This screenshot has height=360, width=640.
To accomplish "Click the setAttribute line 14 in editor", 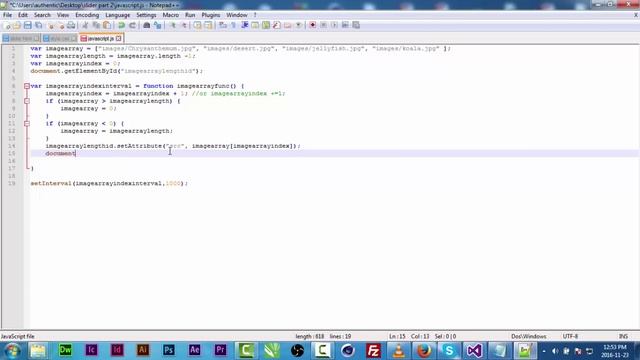I will (x=173, y=146).
